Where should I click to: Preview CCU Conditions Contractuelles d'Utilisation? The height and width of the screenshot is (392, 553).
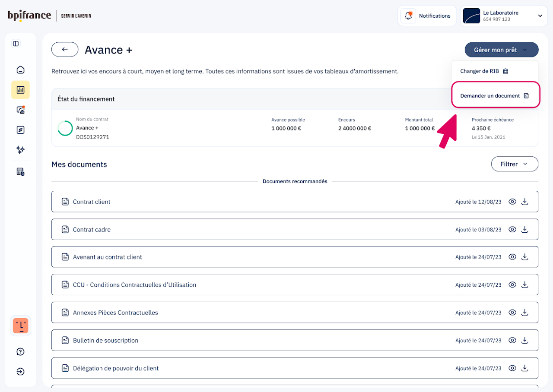click(x=512, y=285)
